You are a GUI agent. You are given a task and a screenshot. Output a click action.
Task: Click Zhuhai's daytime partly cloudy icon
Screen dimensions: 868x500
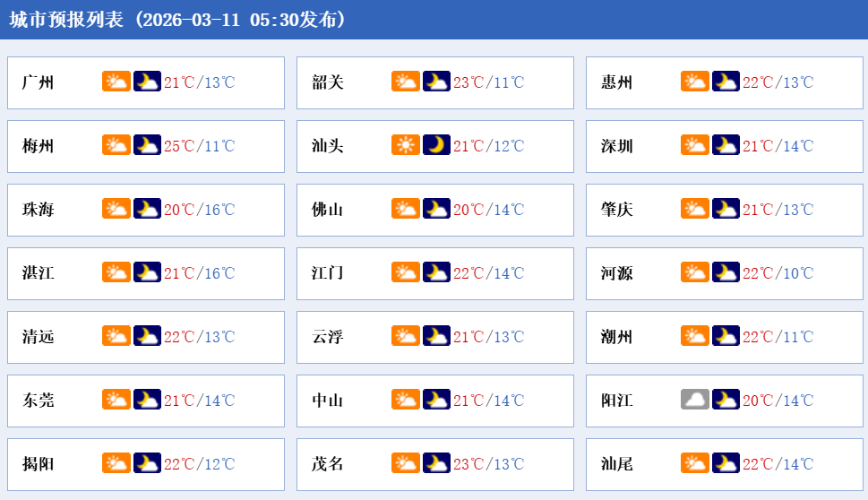coord(116,210)
